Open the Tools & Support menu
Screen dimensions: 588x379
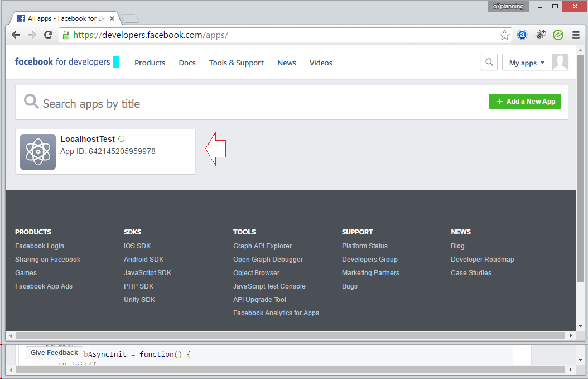pos(236,63)
